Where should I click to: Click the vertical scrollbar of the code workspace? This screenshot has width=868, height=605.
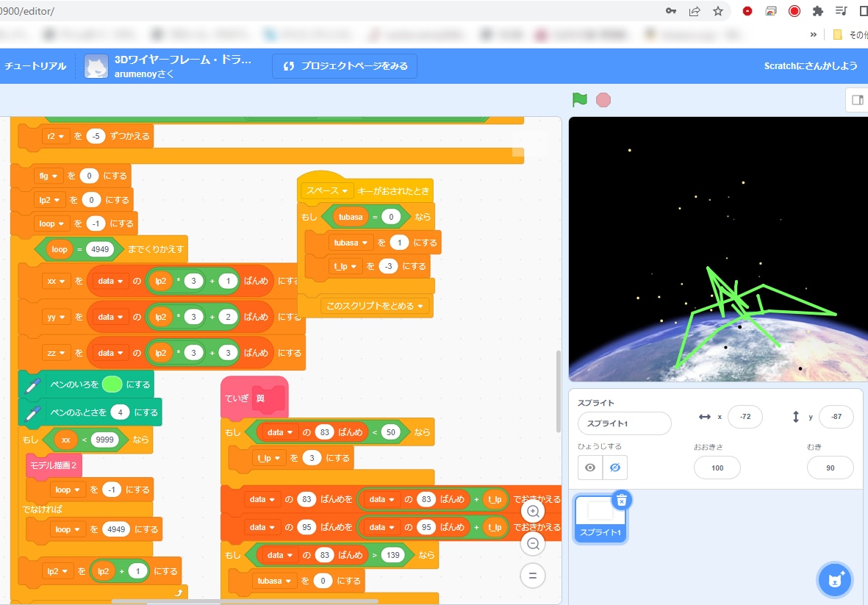[x=558, y=391]
